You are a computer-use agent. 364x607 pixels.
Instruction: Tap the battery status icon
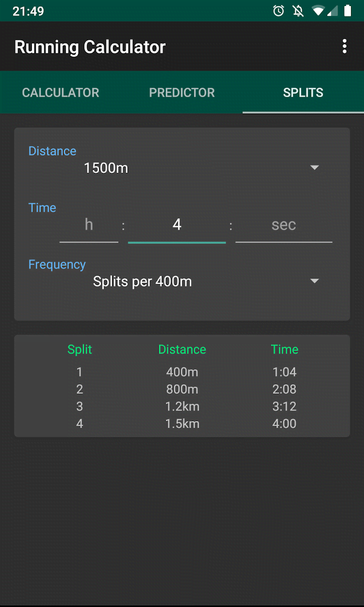click(x=348, y=10)
